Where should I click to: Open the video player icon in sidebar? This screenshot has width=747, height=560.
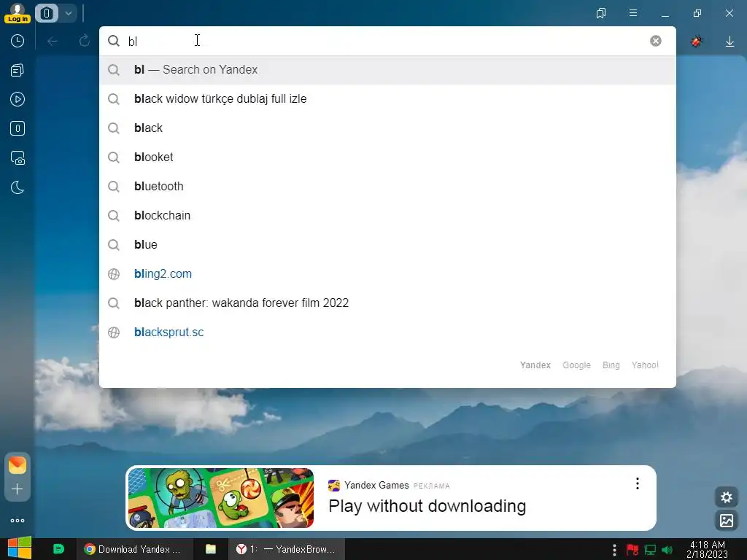[x=18, y=99]
